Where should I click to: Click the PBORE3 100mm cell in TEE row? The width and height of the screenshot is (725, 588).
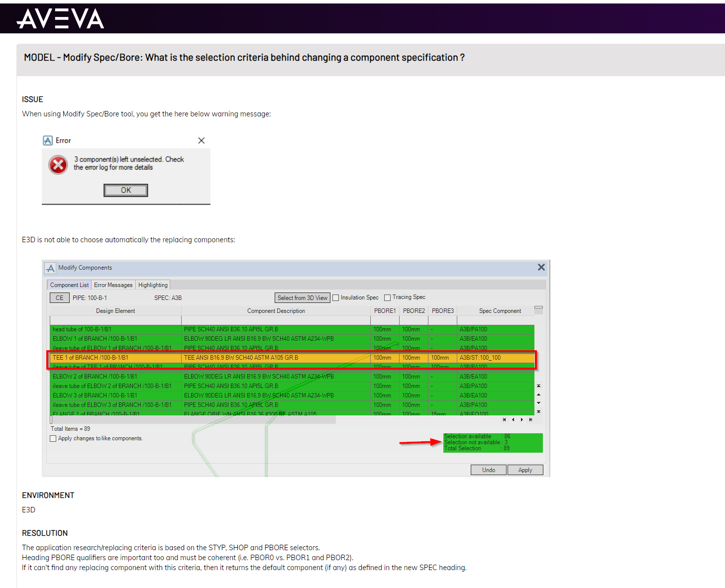[x=442, y=358]
